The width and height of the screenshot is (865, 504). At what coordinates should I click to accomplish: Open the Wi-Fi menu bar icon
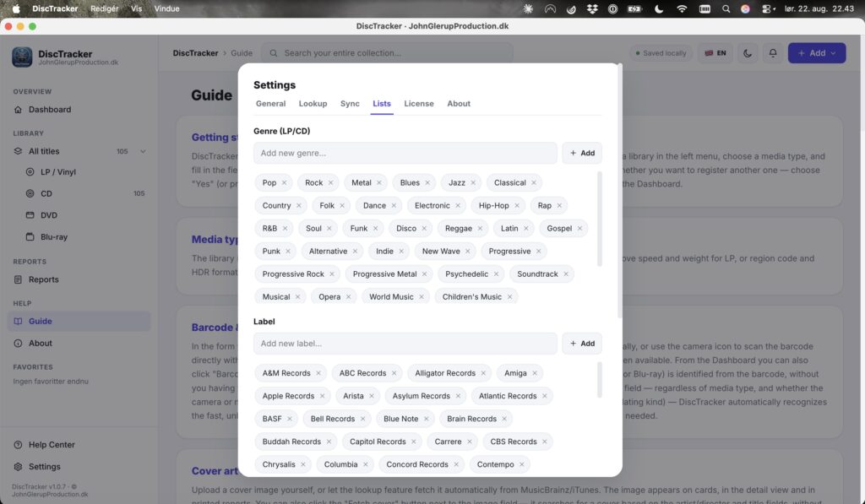pyautogui.click(x=682, y=8)
